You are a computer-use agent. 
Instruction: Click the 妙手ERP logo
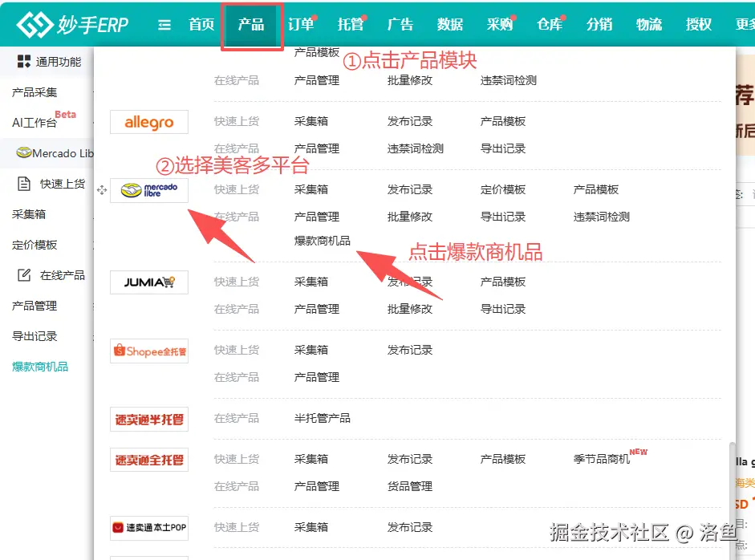click(72, 24)
